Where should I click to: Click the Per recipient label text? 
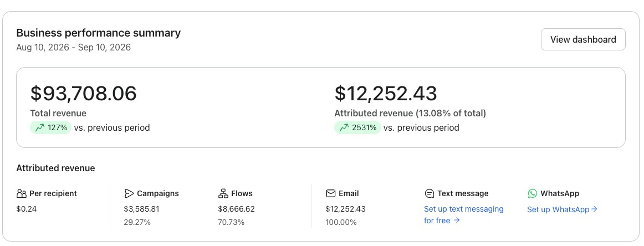[x=53, y=193]
